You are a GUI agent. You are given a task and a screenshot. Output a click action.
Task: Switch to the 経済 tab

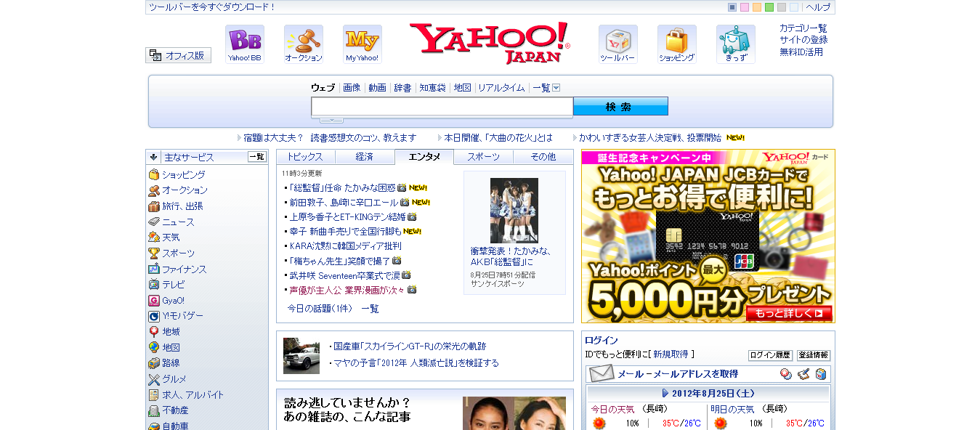(x=365, y=157)
